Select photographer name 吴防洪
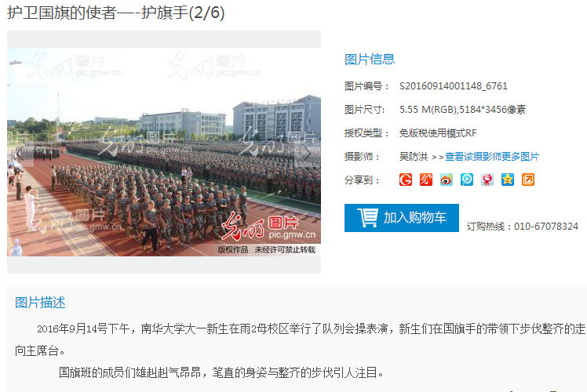This screenshot has width=587, height=392. tap(414, 156)
